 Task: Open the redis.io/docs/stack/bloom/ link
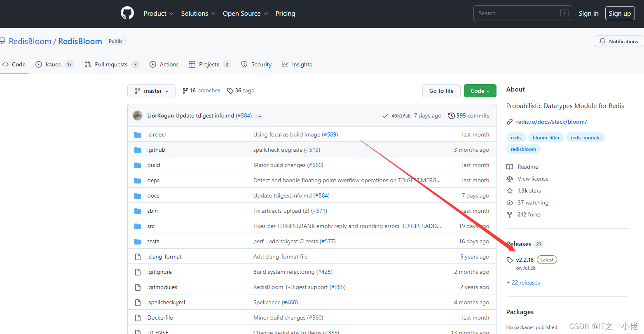pos(551,122)
